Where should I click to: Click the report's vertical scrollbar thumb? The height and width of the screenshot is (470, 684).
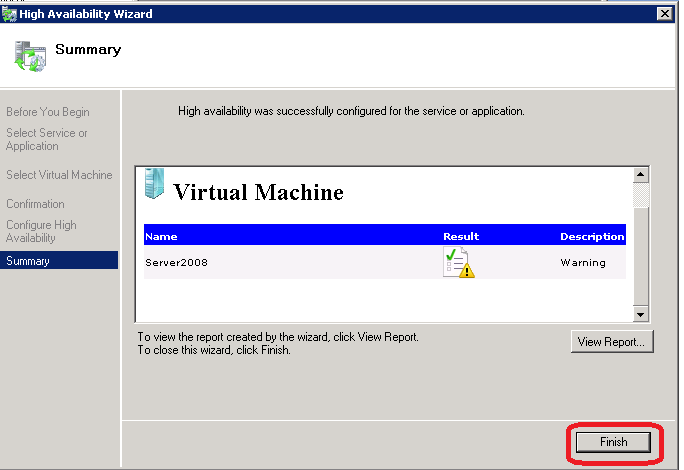(641, 195)
